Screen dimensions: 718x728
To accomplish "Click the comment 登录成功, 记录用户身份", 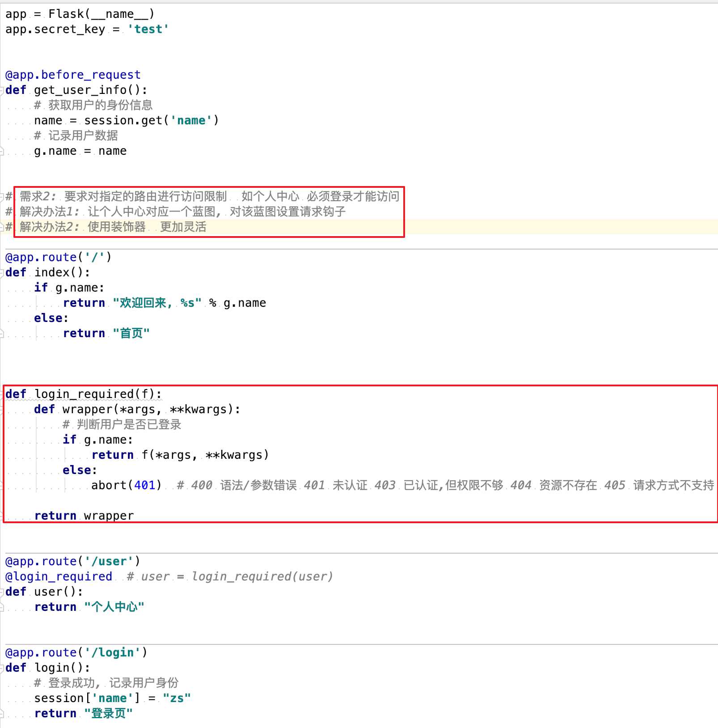I will 106,683.
